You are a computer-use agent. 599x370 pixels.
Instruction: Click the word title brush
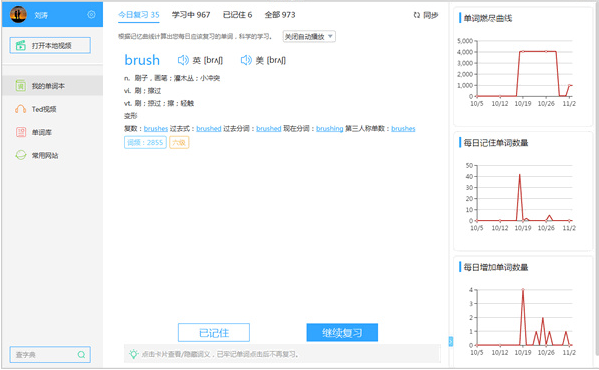point(142,60)
